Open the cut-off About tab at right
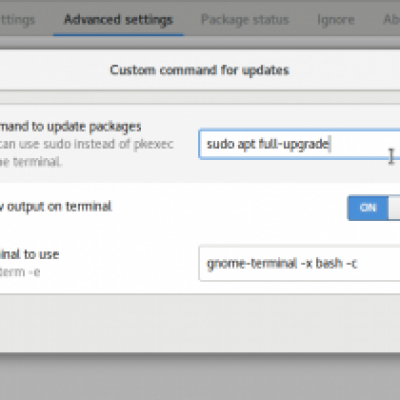400x400 pixels. pyautogui.click(x=392, y=20)
